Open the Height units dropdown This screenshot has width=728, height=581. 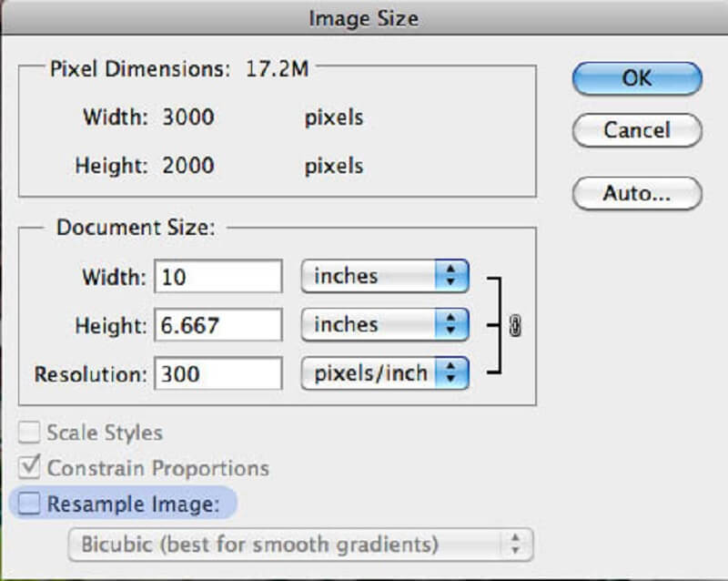click(x=382, y=324)
